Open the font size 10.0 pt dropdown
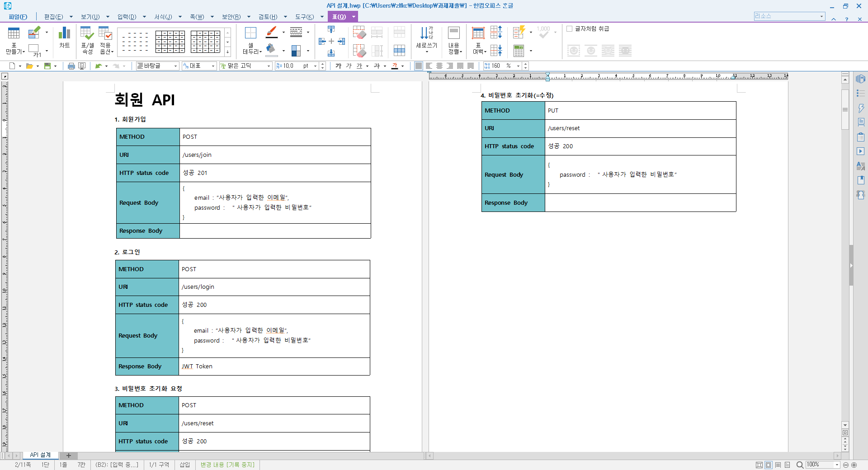The width and height of the screenshot is (868, 470). point(316,66)
